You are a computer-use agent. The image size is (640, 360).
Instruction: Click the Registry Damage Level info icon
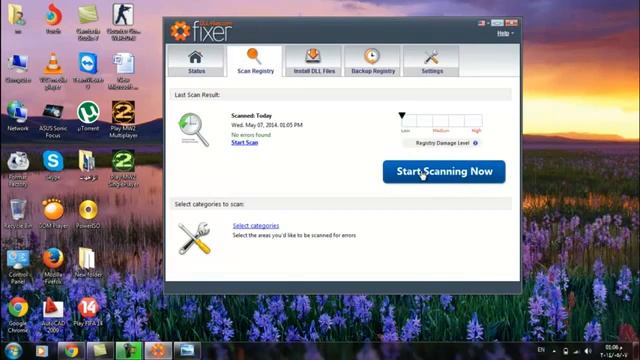click(476, 143)
